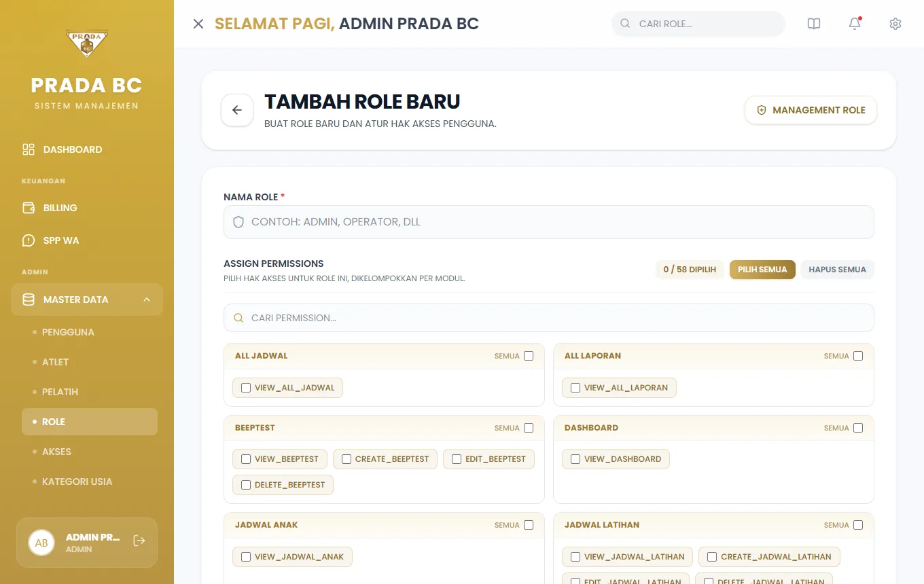This screenshot has width=924, height=584.
Task: Go to the Pelatih submenu item
Action: tap(90, 392)
